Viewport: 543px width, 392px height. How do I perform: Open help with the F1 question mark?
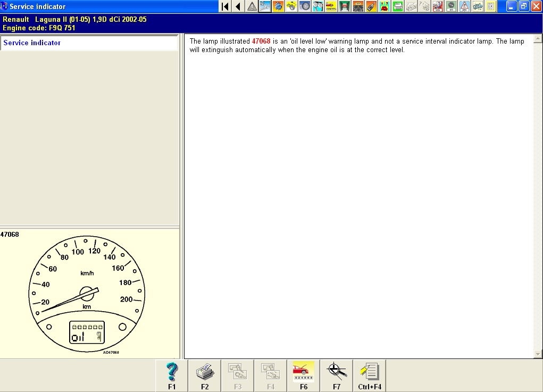click(172, 376)
